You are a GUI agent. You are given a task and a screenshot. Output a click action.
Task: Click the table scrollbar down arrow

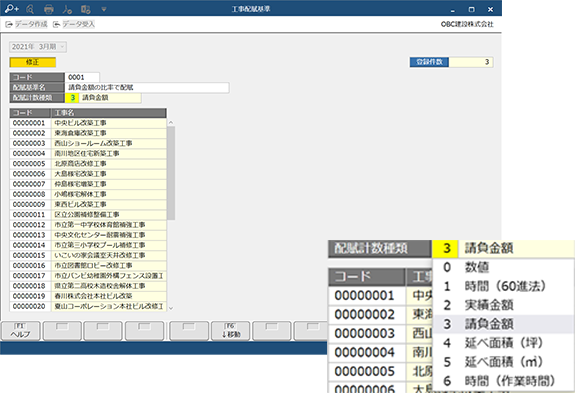point(171,308)
